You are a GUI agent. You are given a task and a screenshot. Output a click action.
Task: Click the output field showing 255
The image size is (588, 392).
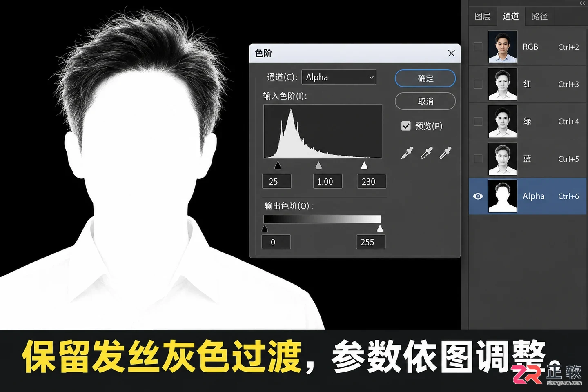pos(370,242)
